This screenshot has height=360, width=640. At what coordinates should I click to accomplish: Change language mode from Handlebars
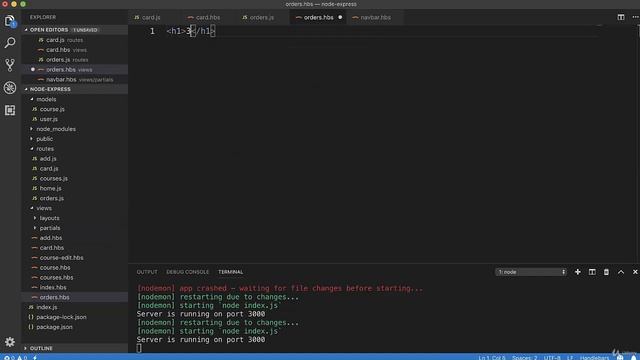[594, 358]
